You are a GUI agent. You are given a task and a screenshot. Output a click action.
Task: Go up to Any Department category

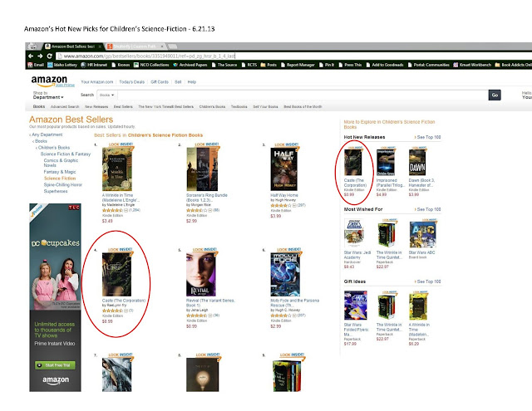point(47,135)
